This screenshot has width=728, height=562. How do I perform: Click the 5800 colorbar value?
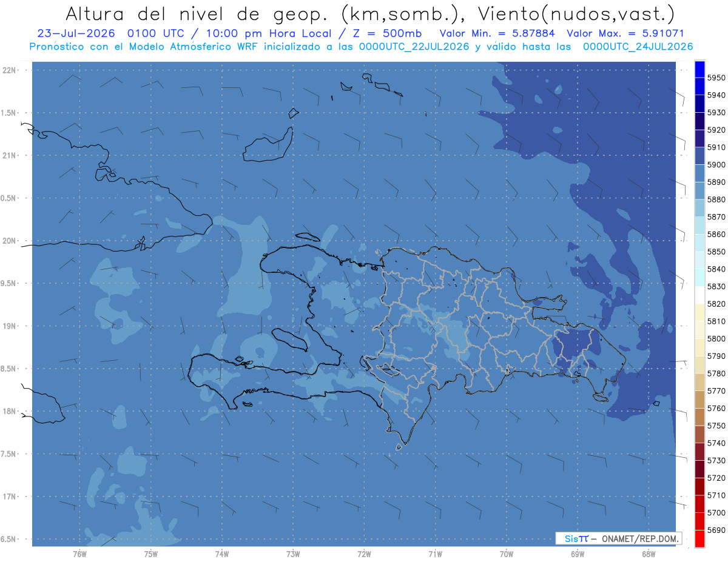(716, 338)
